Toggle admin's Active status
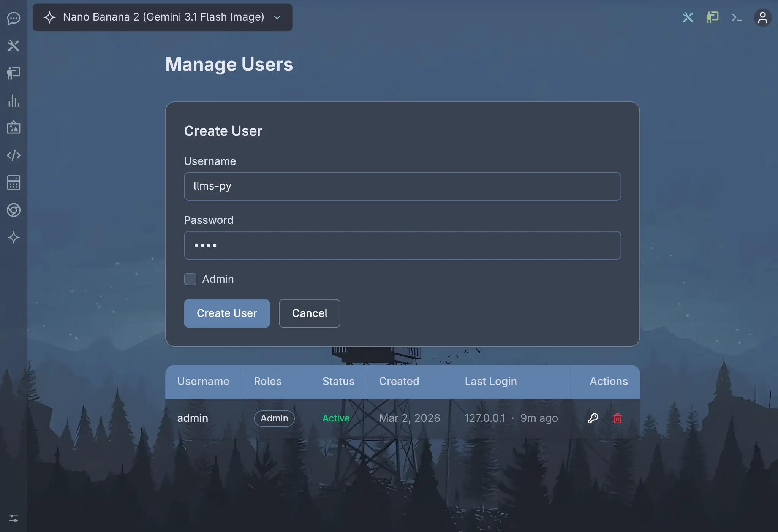 coord(336,418)
